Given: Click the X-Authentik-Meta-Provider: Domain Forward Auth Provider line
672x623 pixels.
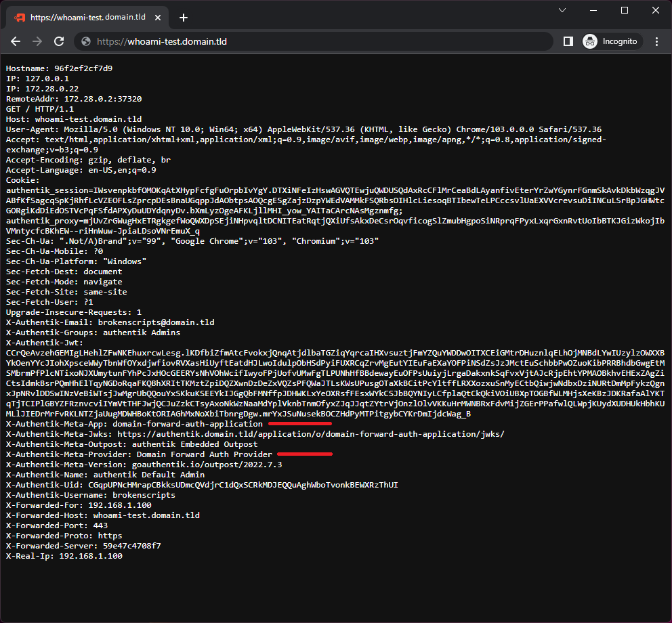Looking at the screenshot, I should point(140,454).
